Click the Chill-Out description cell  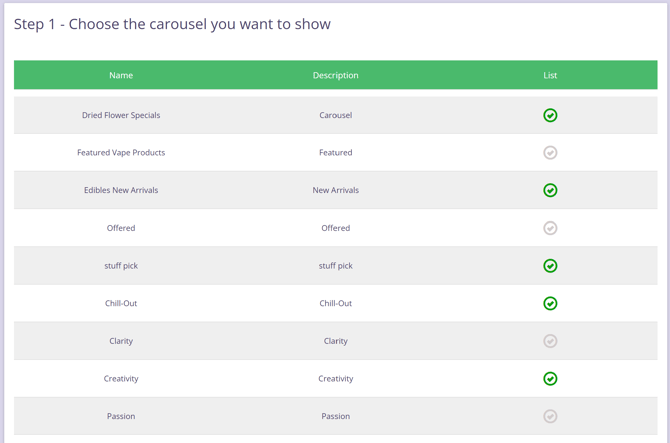[335, 303]
